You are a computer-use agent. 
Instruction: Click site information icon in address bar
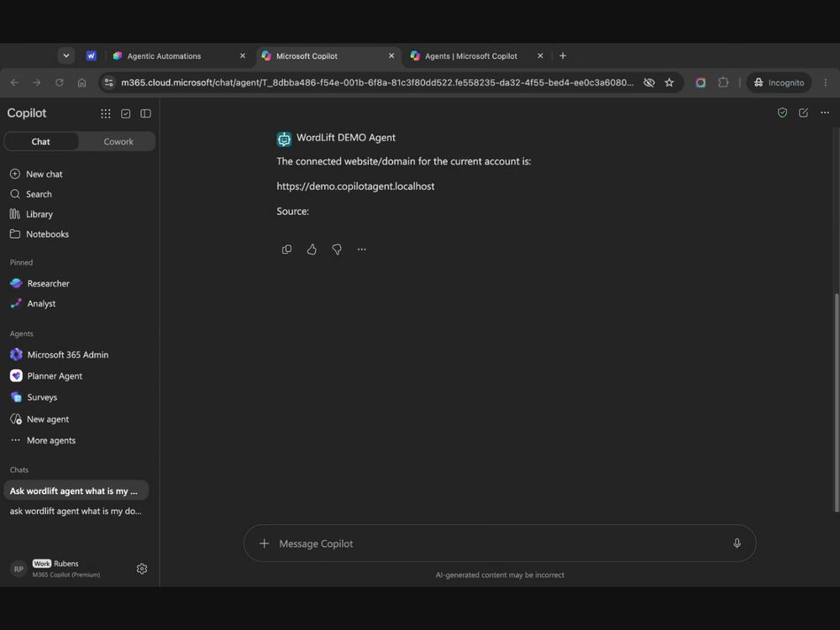tap(108, 82)
